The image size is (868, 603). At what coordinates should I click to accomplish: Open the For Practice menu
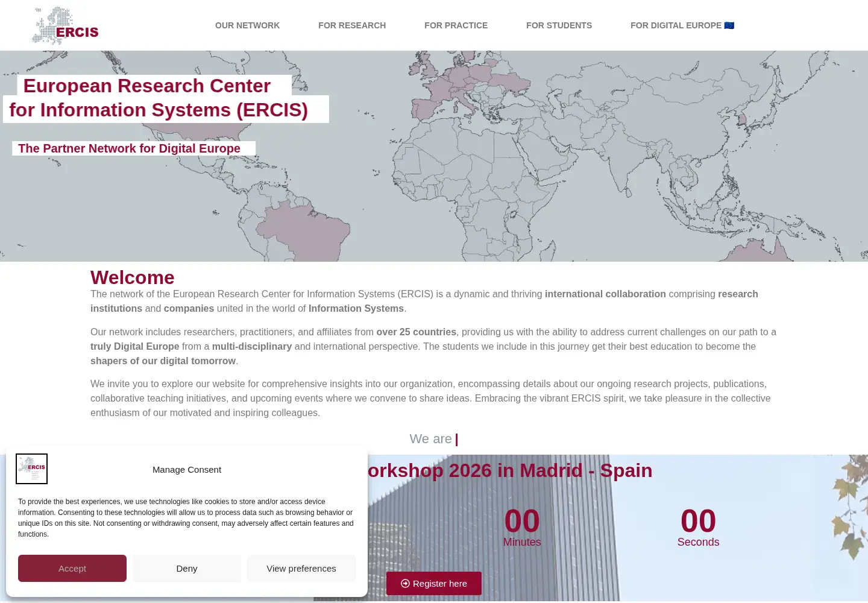click(x=456, y=25)
